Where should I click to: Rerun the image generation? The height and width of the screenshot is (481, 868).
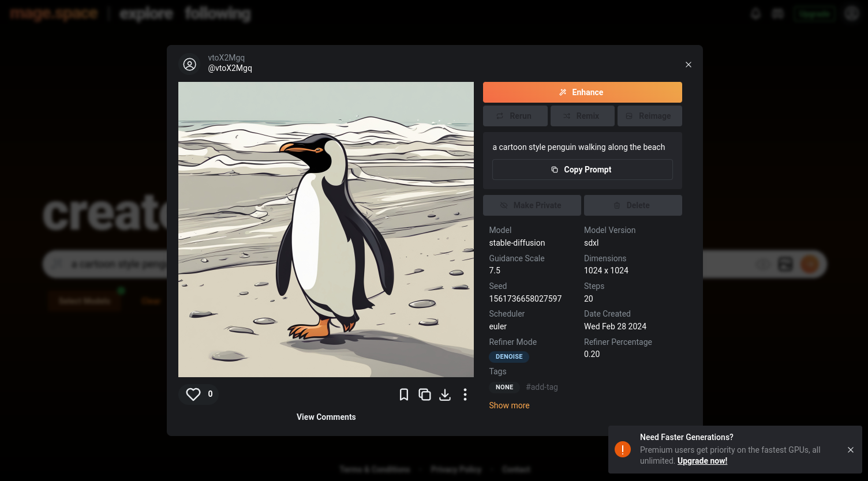click(x=515, y=116)
